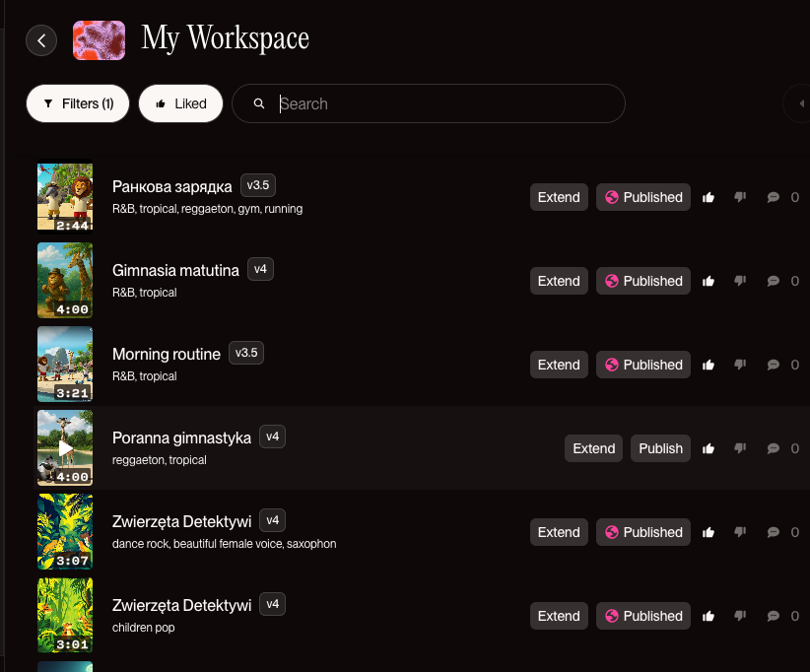The height and width of the screenshot is (672, 810).
Task: Like the Poranna gimnastyka song
Action: pyautogui.click(x=709, y=448)
